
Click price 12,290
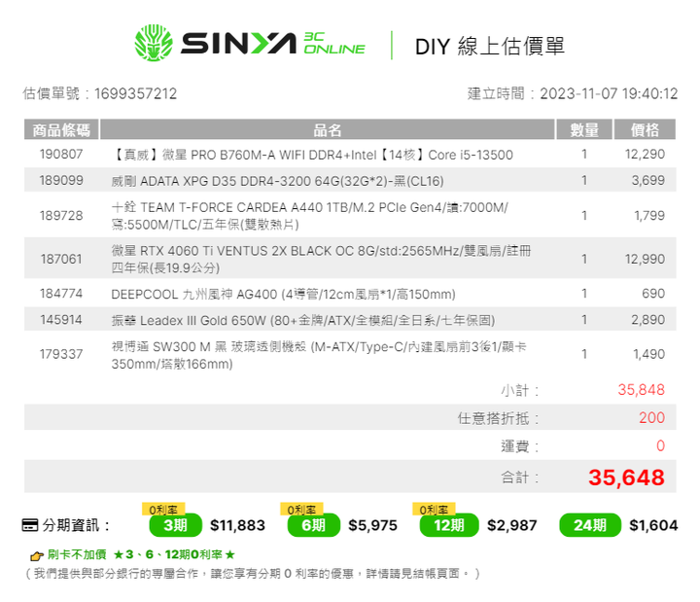(645, 155)
